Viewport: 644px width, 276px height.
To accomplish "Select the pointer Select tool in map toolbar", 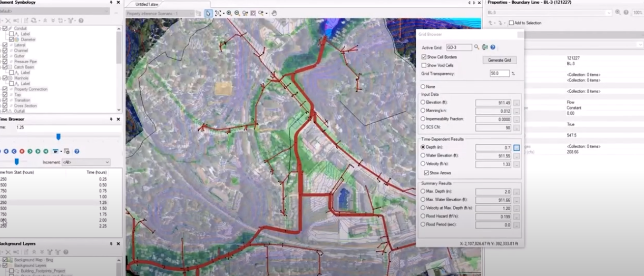I will [209, 13].
